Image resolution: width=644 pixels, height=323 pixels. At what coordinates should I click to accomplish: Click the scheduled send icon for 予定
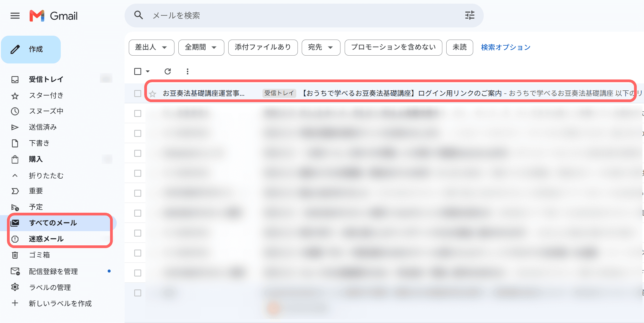[15, 207]
